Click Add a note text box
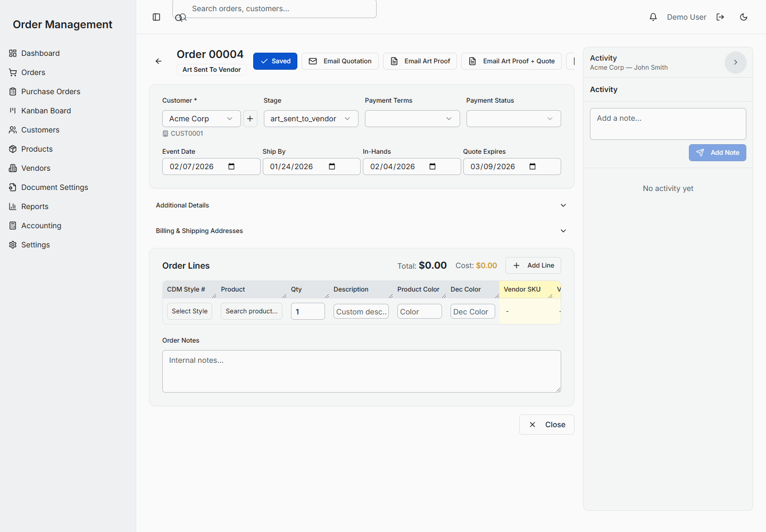 click(x=668, y=124)
